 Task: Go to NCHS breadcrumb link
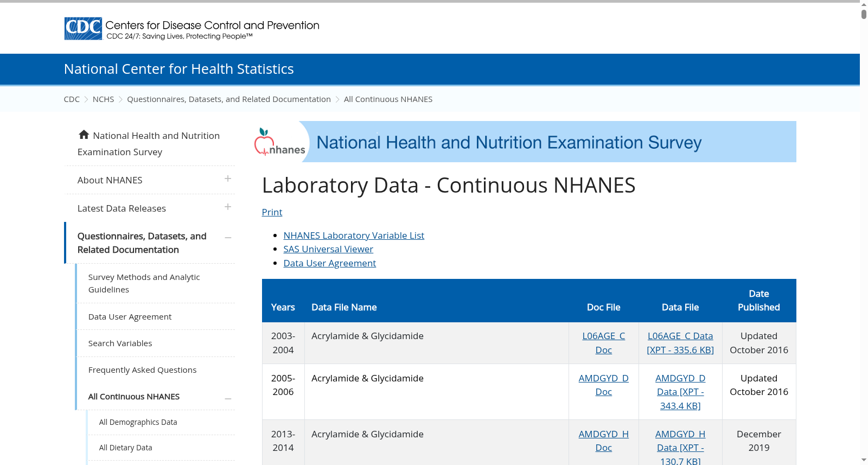103,99
